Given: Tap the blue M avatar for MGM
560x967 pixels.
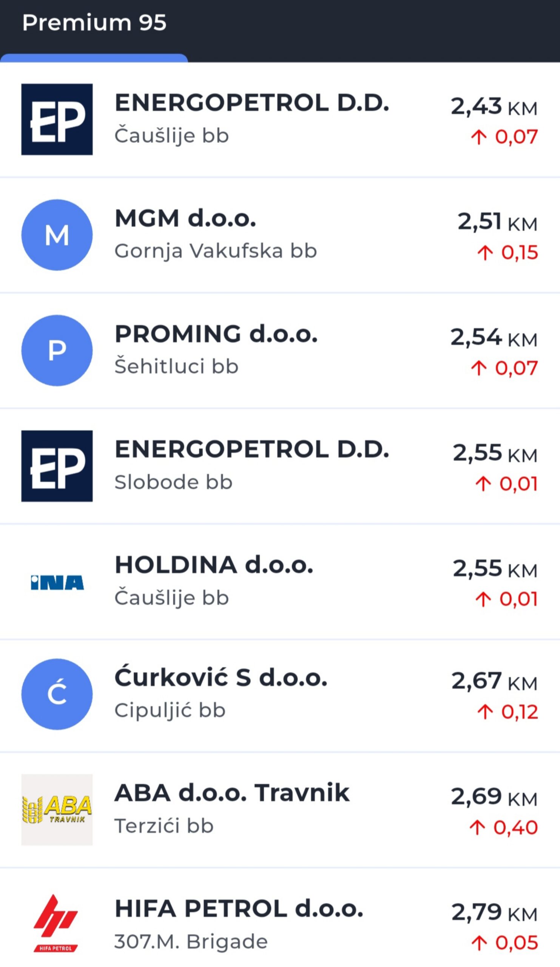Looking at the screenshot, I should click(57, 235).
